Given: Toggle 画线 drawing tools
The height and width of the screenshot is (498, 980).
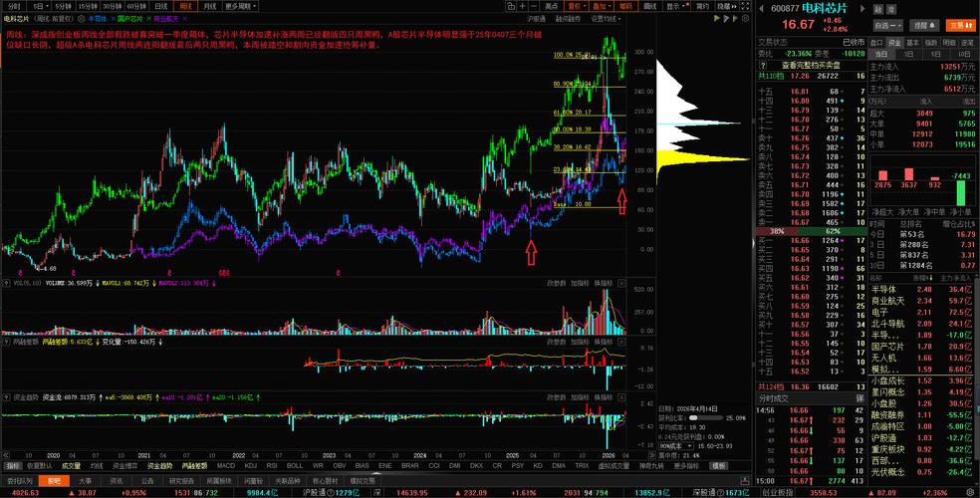Looking at the screenshot, I should tap(650, 6).
